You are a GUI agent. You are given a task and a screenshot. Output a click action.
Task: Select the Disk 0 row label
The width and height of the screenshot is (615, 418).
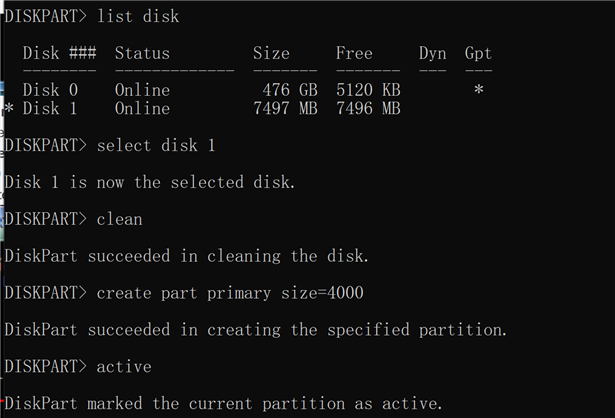coord(50,90)
